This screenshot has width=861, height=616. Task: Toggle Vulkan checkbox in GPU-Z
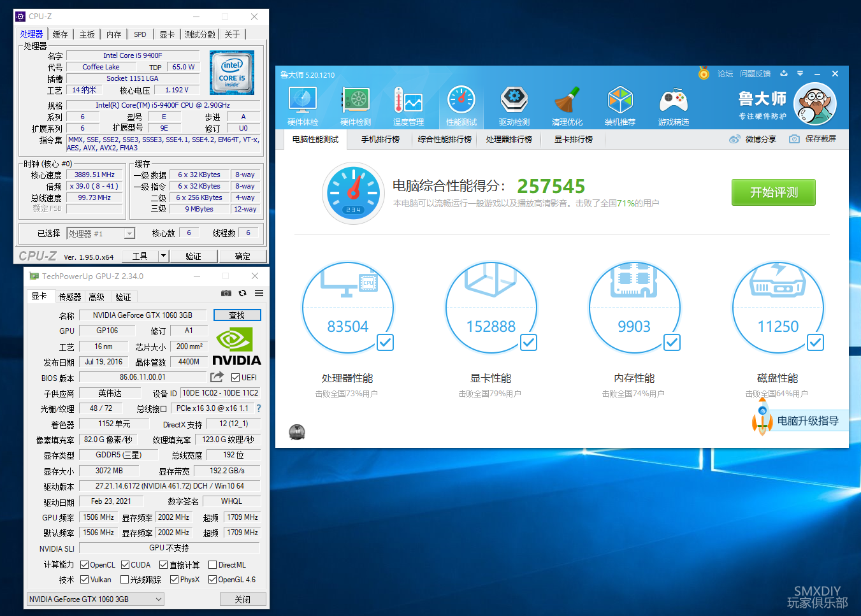(x=84, y=580)
